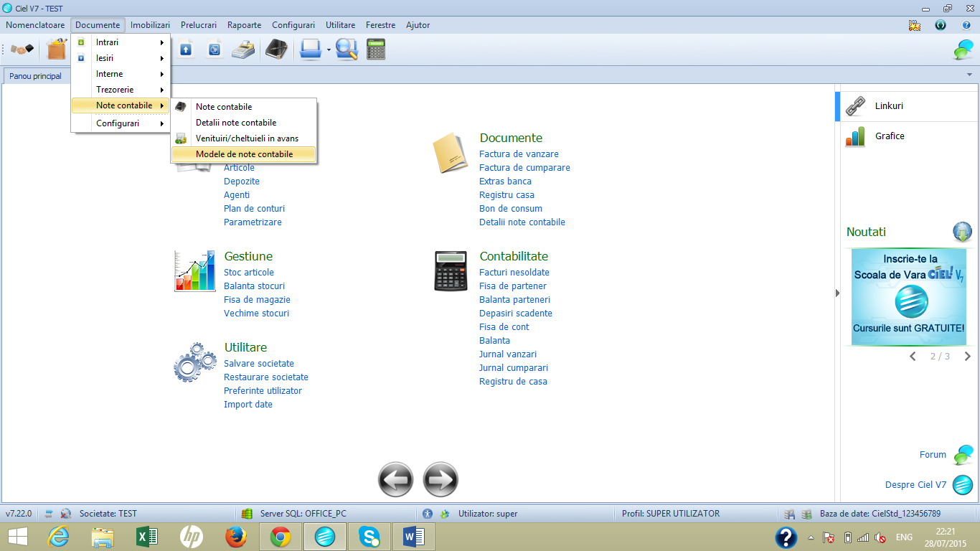Expand the Intrari submenu
This screenshot has width=980, height=551.
[x=121, y=42]
